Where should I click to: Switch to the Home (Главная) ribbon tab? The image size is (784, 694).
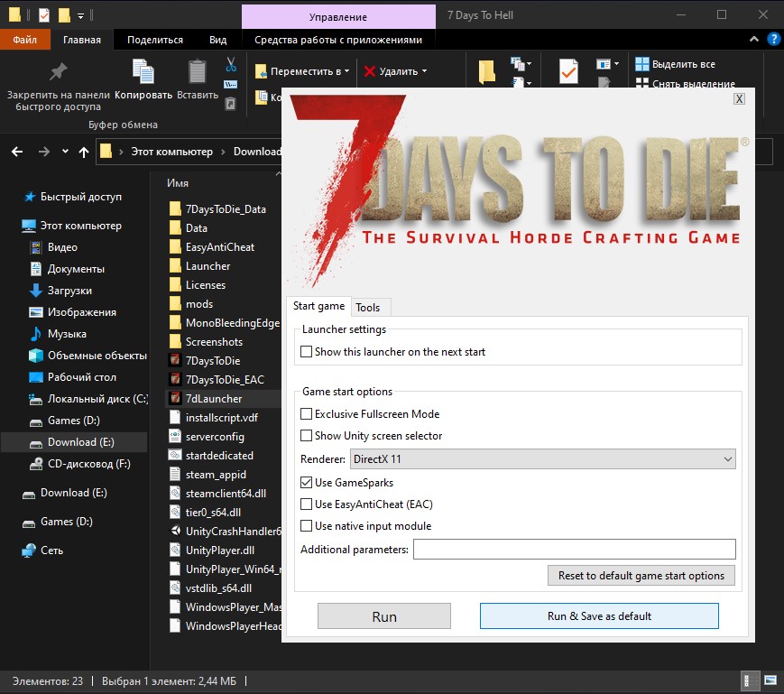82,40
